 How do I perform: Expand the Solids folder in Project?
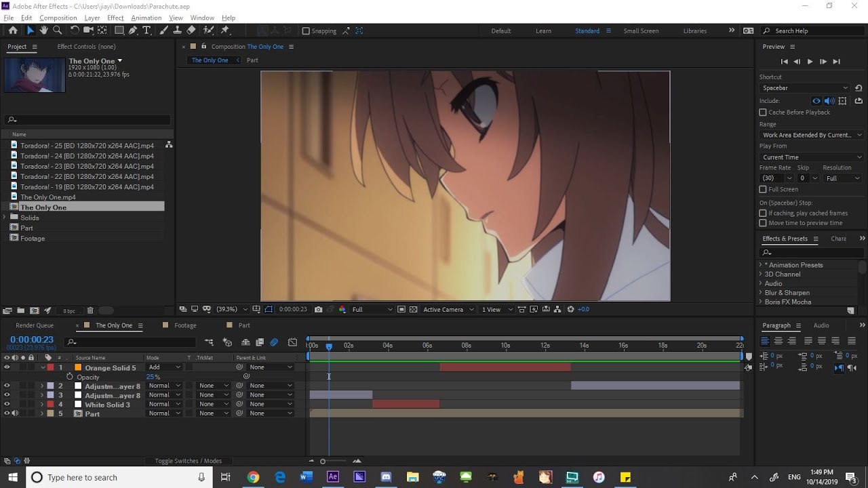(x=5, y=218)
